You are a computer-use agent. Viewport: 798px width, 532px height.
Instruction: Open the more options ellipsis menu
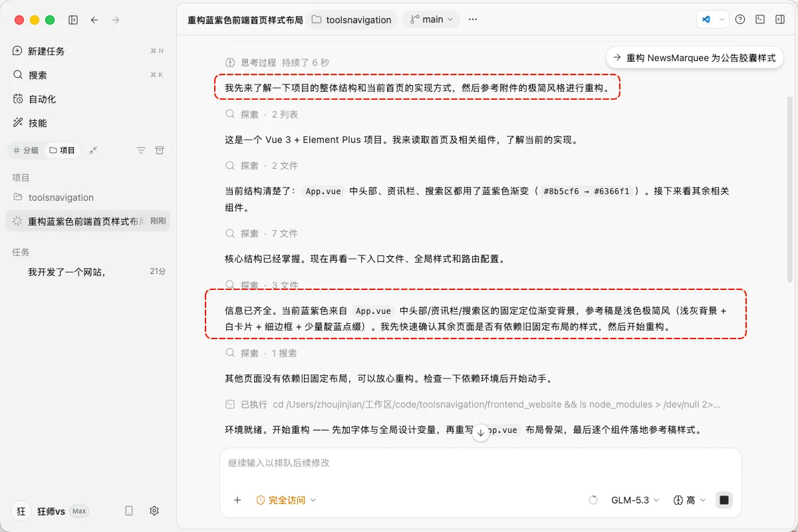point(473,19)
